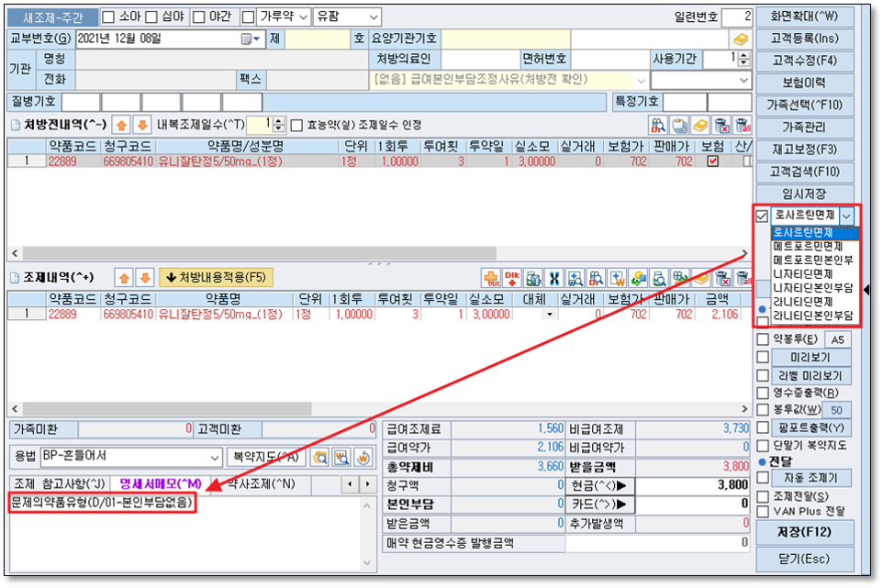
Task: Enable 효능약(실) 조제일수 인정 checkbox
Action: tap(296, 125)
